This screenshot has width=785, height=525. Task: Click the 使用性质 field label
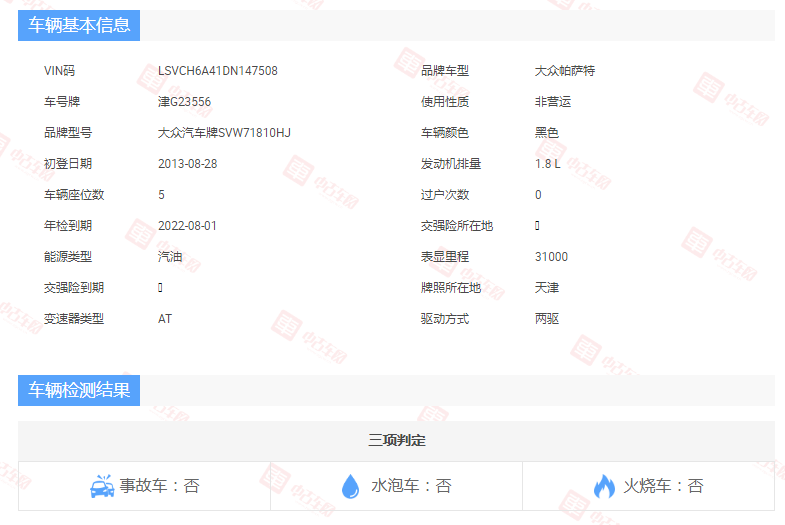point(445,102)
